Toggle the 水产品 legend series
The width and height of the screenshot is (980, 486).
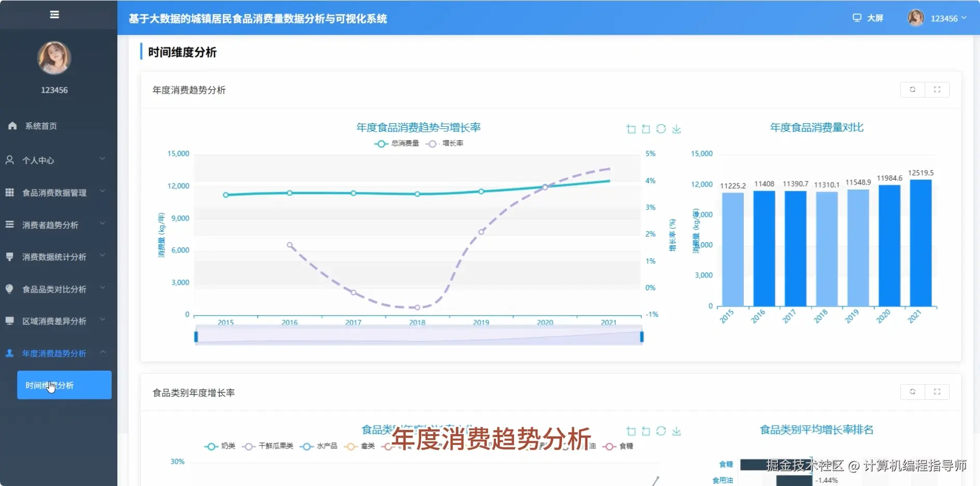319,446
